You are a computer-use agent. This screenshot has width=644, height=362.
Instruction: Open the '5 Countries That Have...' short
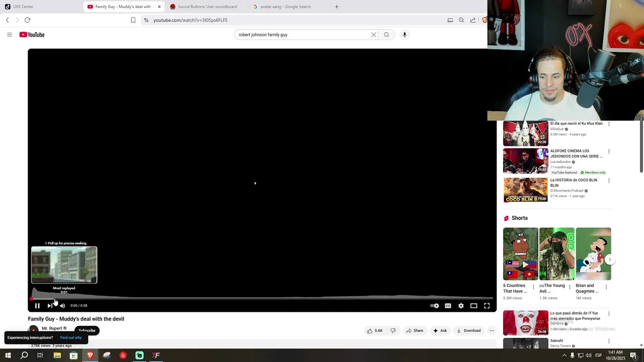[x=520, y=254]
